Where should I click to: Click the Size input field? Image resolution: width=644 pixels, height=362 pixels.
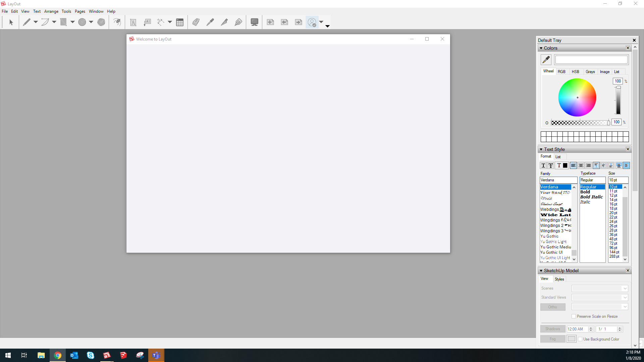click(x=618, y=180)
